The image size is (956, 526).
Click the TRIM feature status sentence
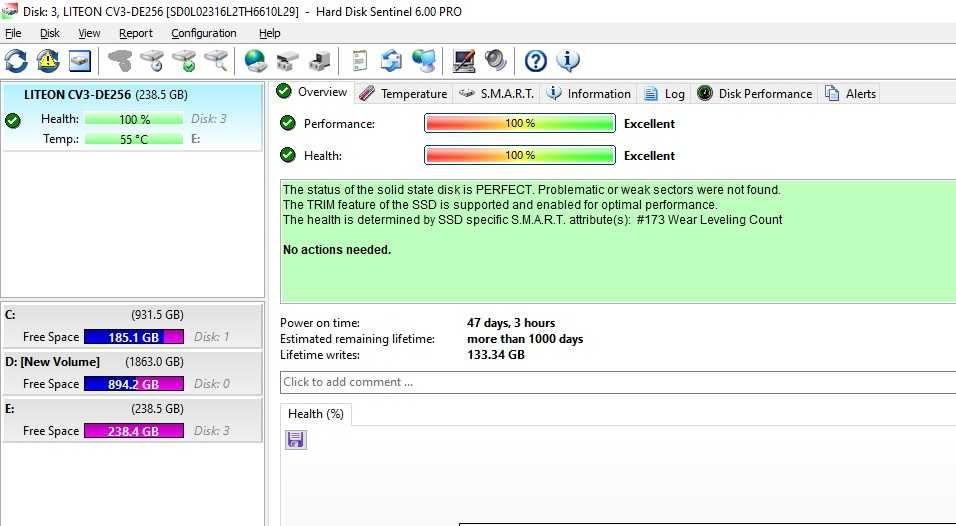[x=500, y=205]
